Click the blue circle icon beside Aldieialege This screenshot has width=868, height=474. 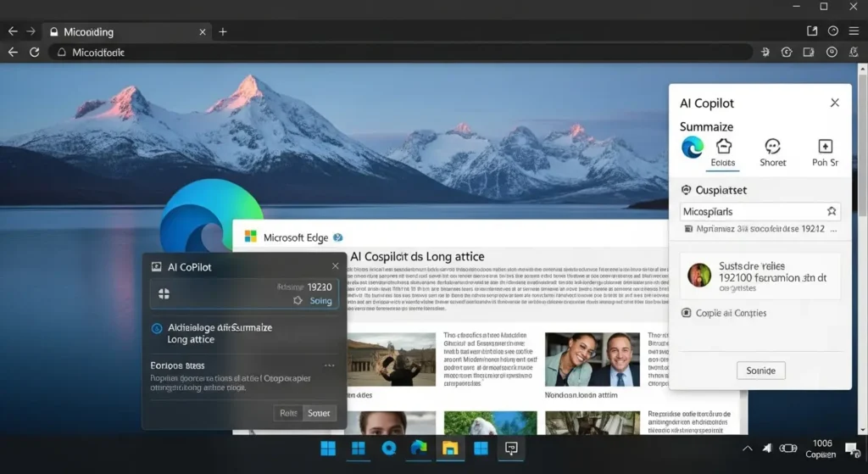click(x=157, y=328)
